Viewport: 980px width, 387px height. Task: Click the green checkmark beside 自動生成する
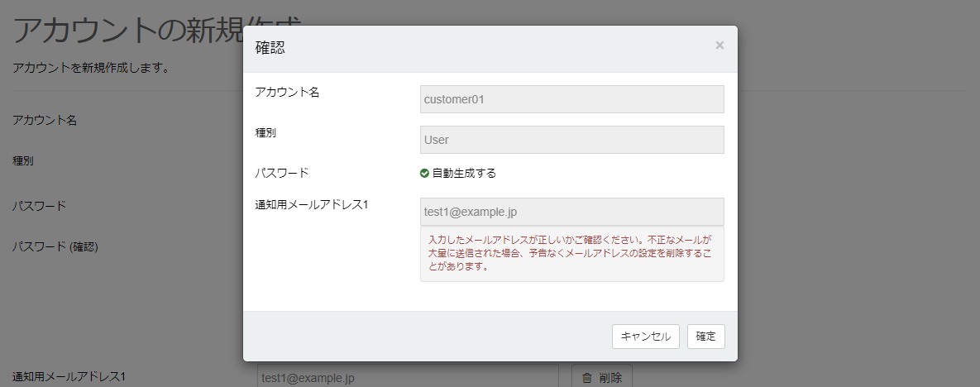click(424, 174)
